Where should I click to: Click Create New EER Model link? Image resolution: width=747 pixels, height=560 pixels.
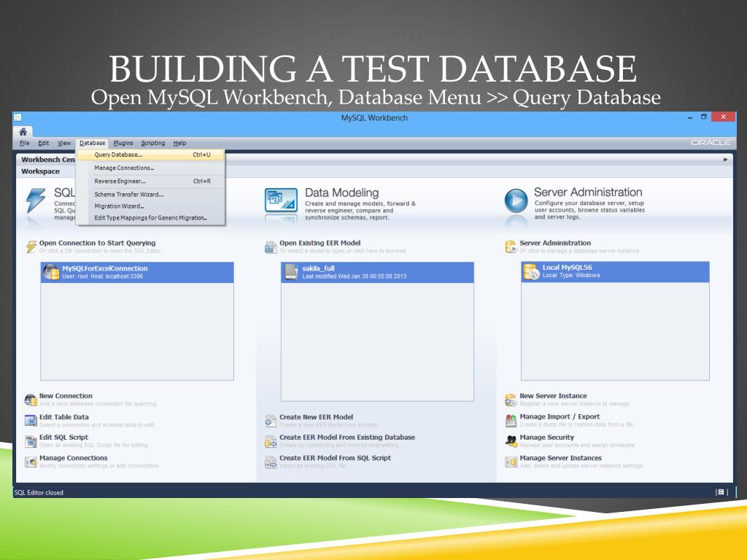[317, 416]
